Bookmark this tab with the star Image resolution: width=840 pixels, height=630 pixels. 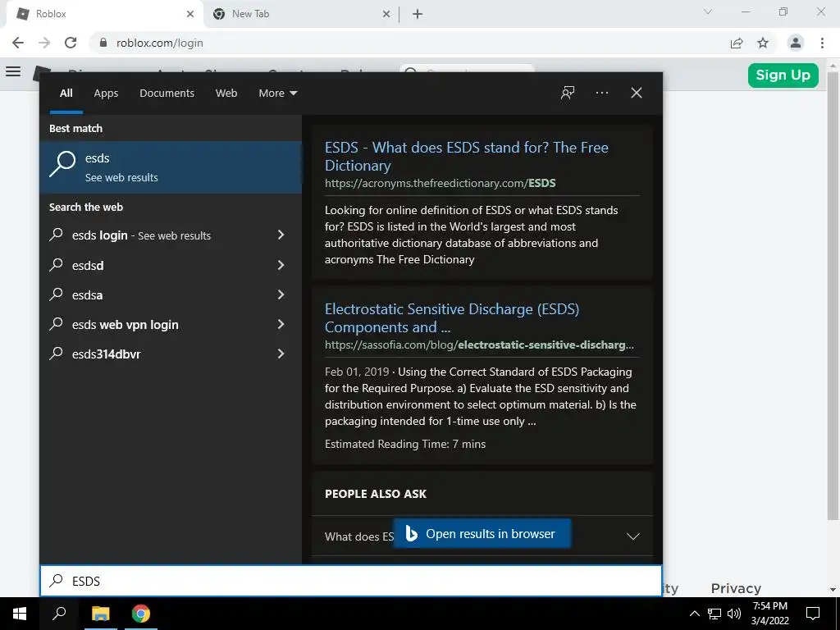click(x=763, y=43)
